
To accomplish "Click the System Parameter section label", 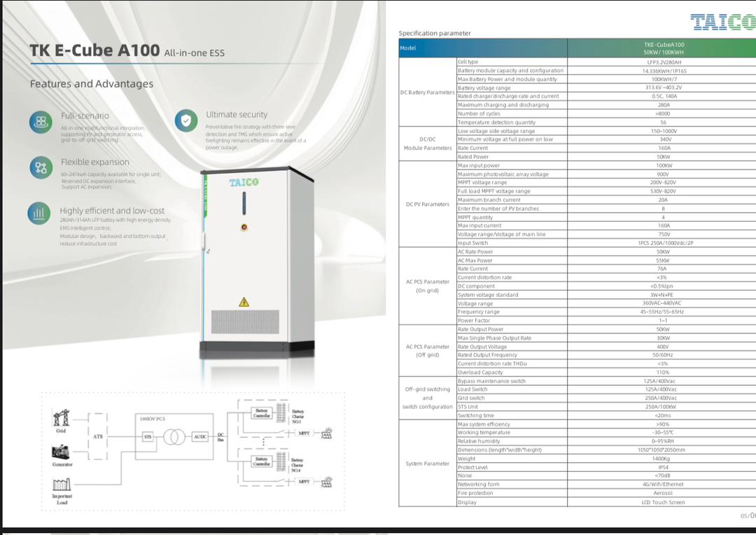I will tap(427, 464).
